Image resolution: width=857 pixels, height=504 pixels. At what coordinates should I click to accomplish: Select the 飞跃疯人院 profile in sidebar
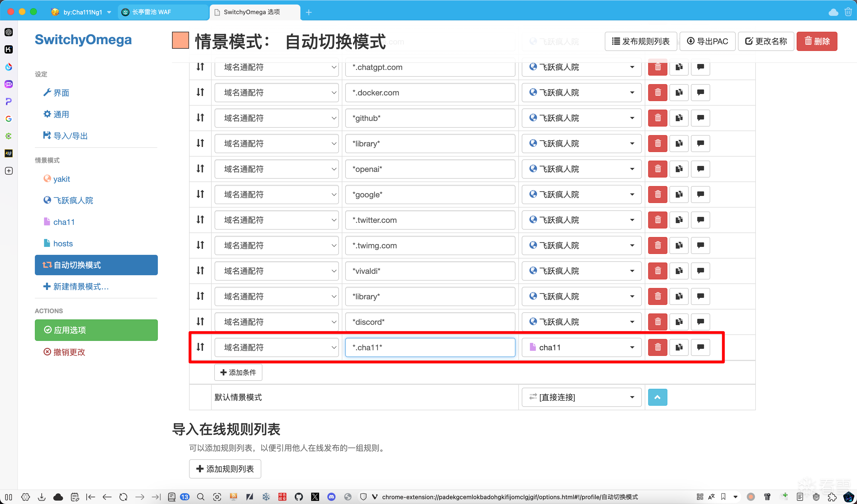(x=68, y=200)
